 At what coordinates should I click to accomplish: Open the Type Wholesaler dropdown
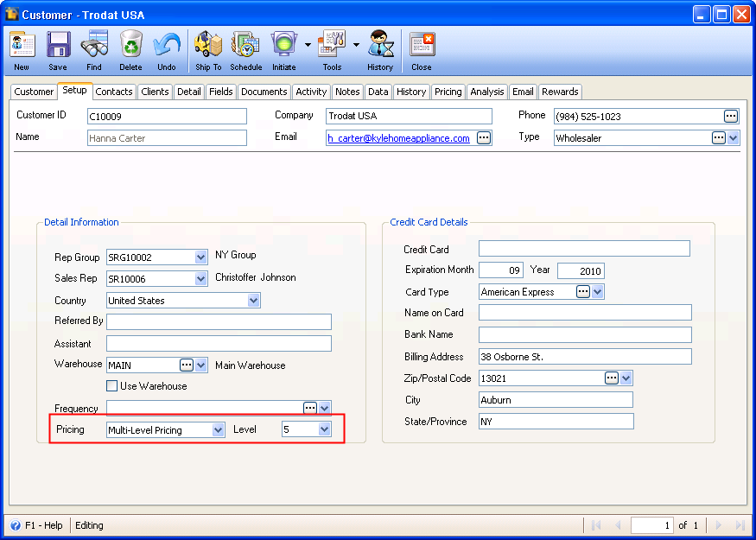[733, 138]
